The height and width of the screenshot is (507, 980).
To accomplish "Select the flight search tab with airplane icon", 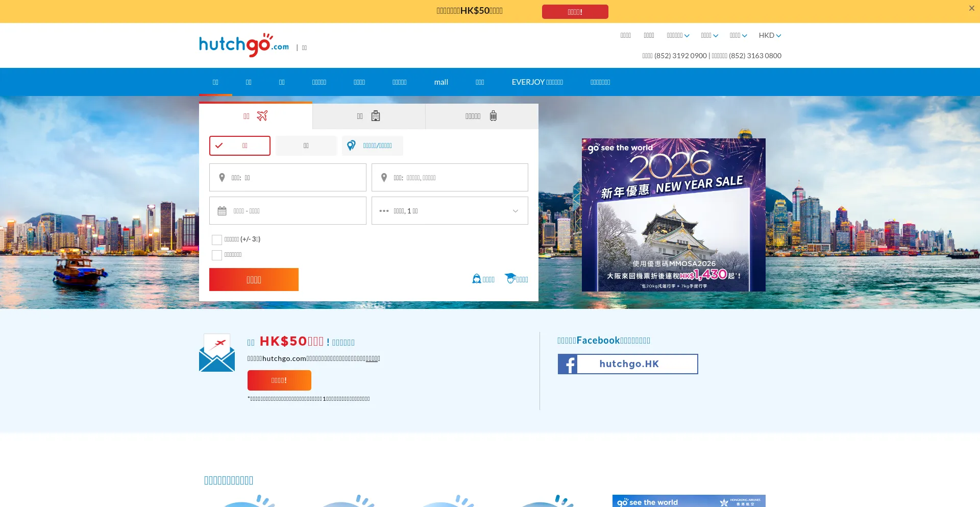I will click(255, 116).
